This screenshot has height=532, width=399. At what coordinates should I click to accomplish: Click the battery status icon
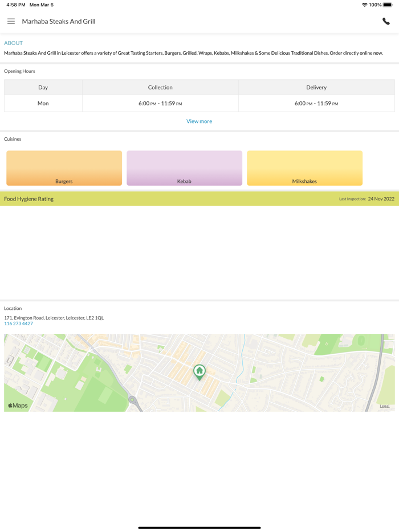pyautogui.click(x=388, y=5)
